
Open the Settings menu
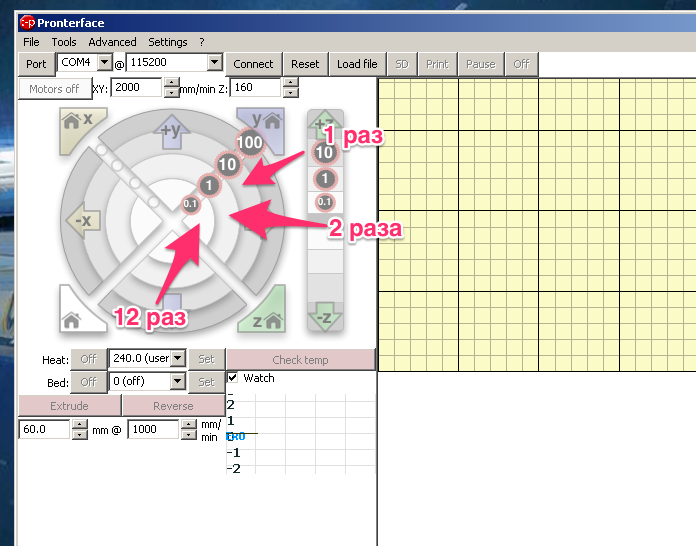click(167, 42)
